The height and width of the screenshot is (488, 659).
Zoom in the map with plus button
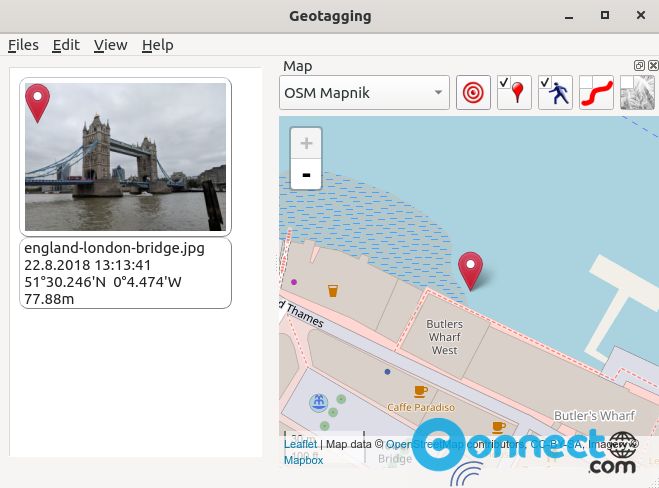[306, 143]
